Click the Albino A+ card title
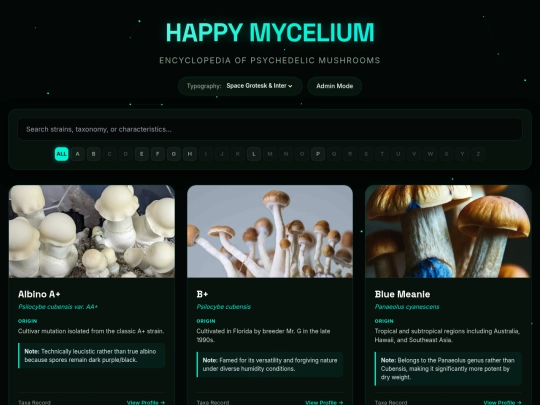540x405 pixels. [39, 294]
